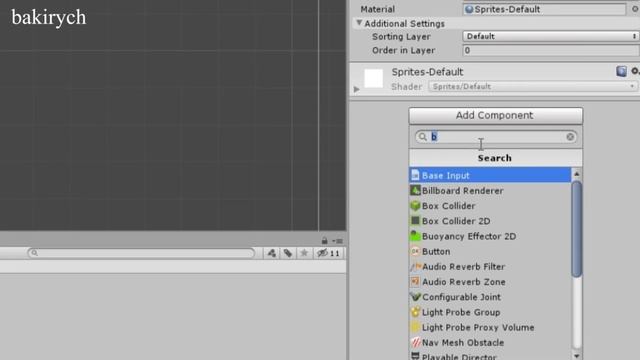Toggle hidden packages eye icon showing 11
640x360 pixels.
click(329, 253)
